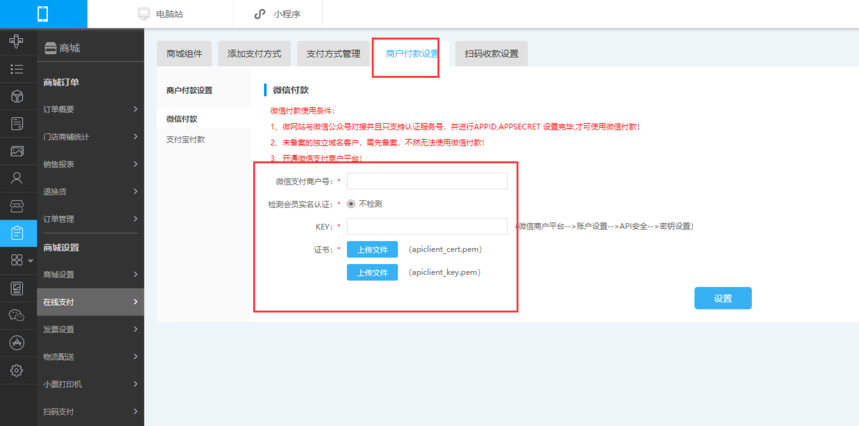The width and height of the screenshot is (859, 426).
Task: Expand the 退换货 menu arrow
Action: (x=135, y=192)
